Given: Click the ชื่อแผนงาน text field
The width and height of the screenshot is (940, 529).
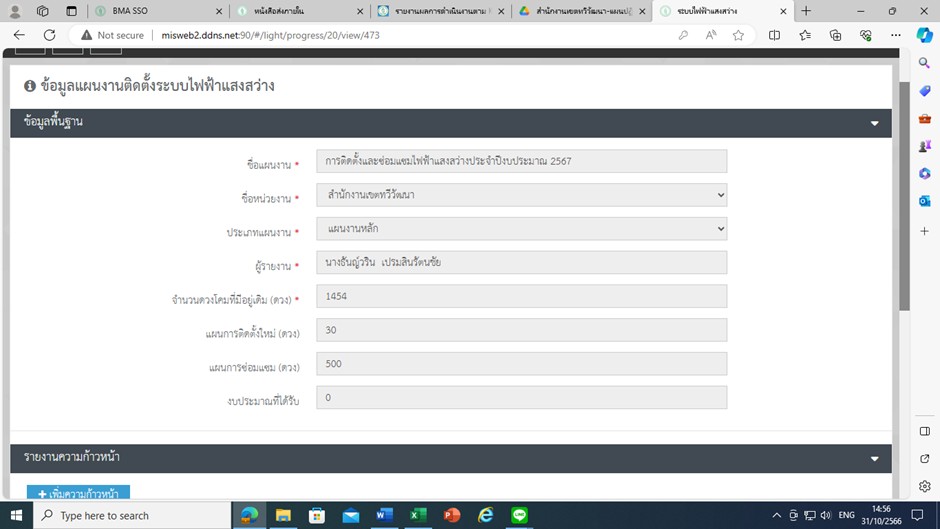Looking at the screenshot, I should (x=521, y=161).
